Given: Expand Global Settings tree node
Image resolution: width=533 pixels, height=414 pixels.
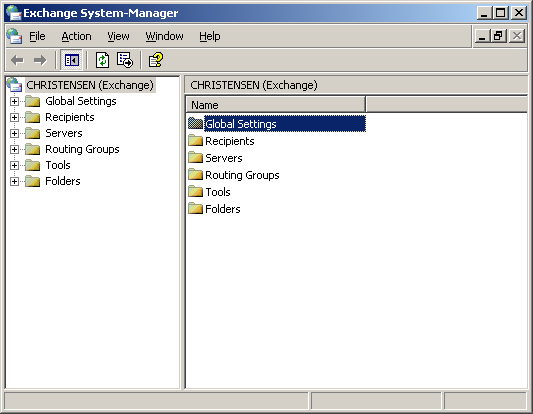Looking at the screenshot, I should pyautogui.click(x=14, y=101).
